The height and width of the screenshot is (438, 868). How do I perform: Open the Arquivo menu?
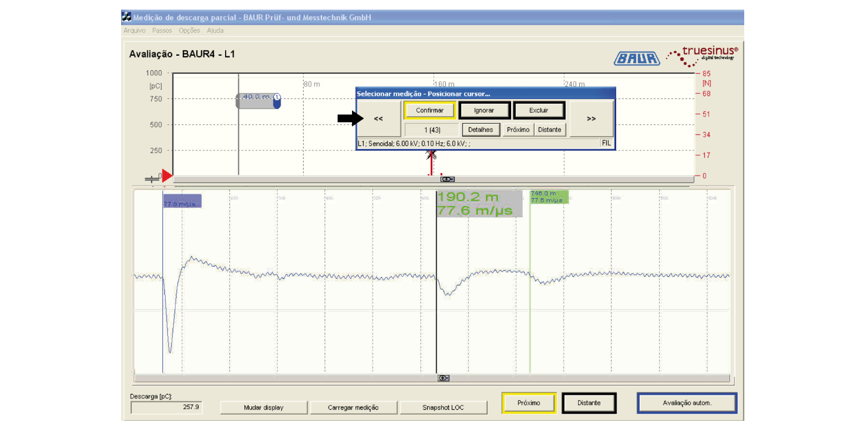point(134,31)
